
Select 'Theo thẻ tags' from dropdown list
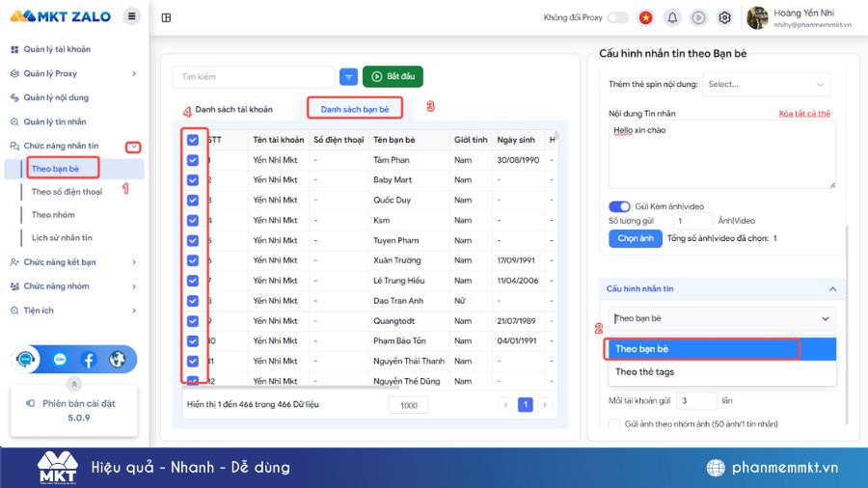[644, 371]
